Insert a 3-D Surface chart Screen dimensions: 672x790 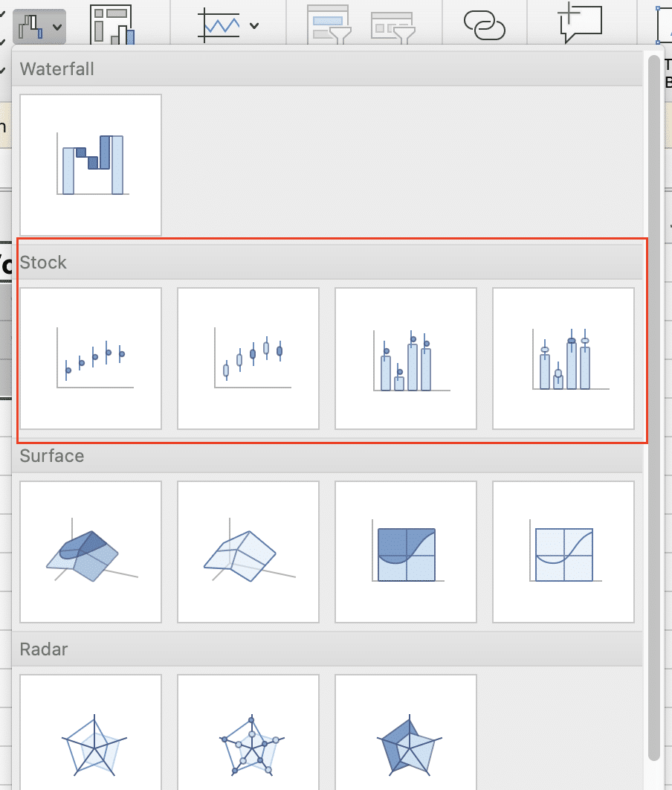pyautogui.click(x=91, y=552)
